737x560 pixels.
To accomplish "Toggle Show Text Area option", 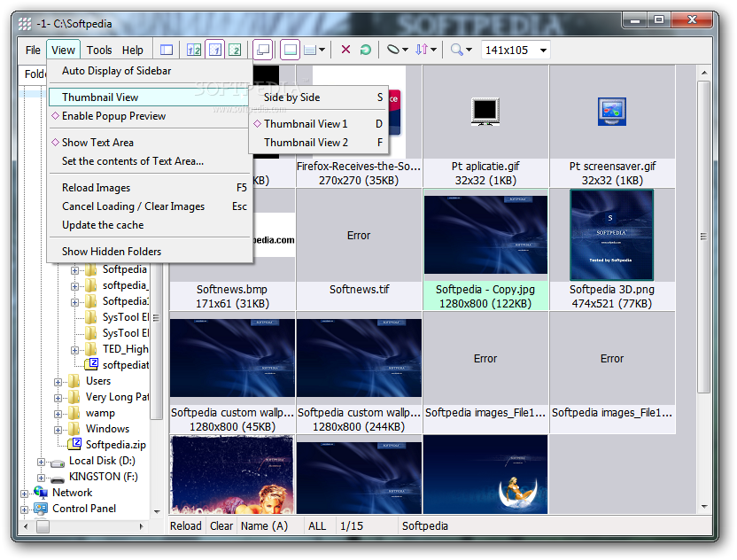I will coord(150,142).
